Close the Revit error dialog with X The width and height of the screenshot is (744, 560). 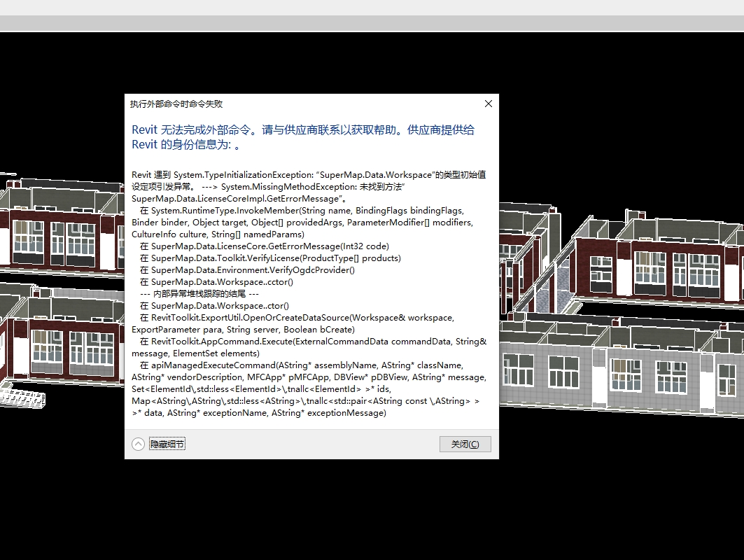pos(489,104)
